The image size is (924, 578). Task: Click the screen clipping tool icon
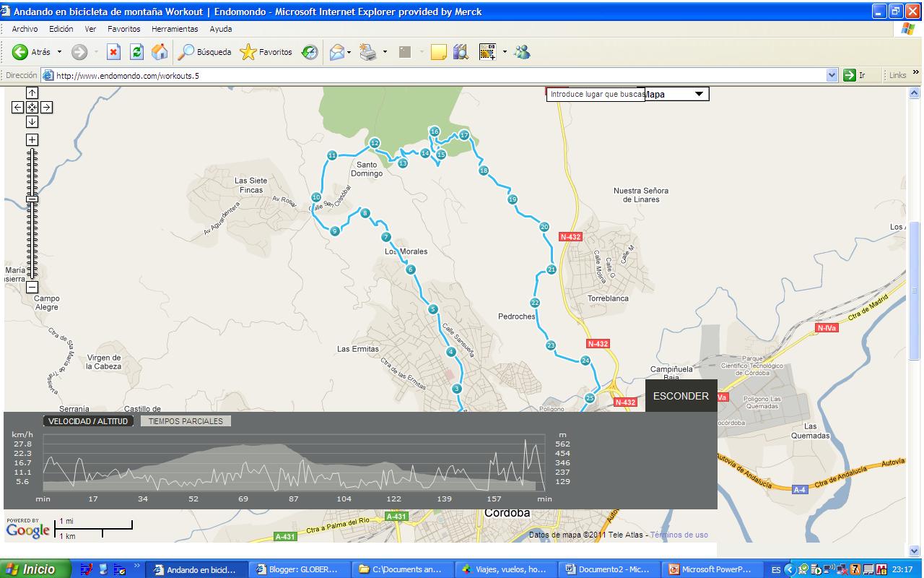(487, 52)
